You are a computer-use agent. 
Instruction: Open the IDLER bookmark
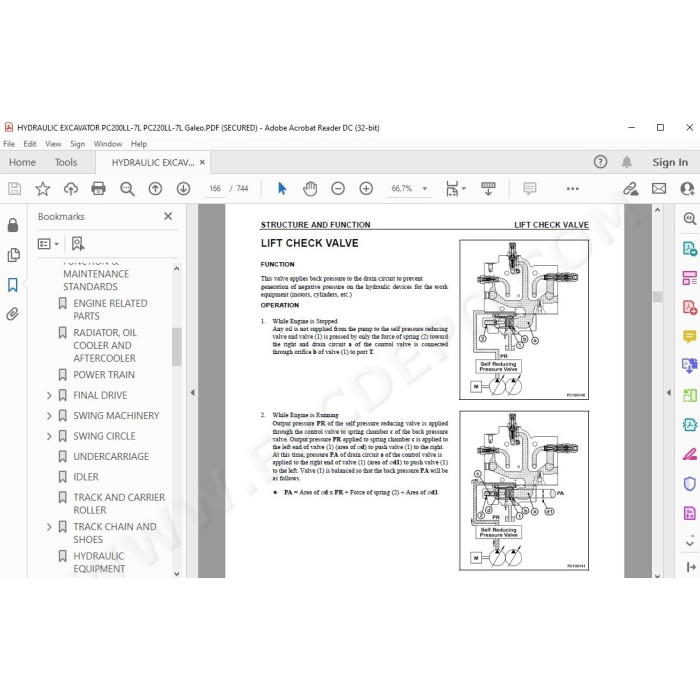click(x=86, y=477)
